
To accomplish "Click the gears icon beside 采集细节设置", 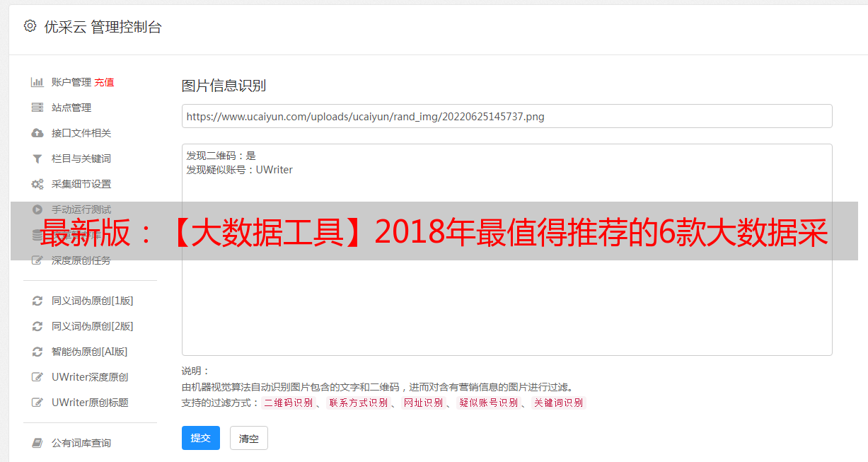I will (x=37, y=184).
